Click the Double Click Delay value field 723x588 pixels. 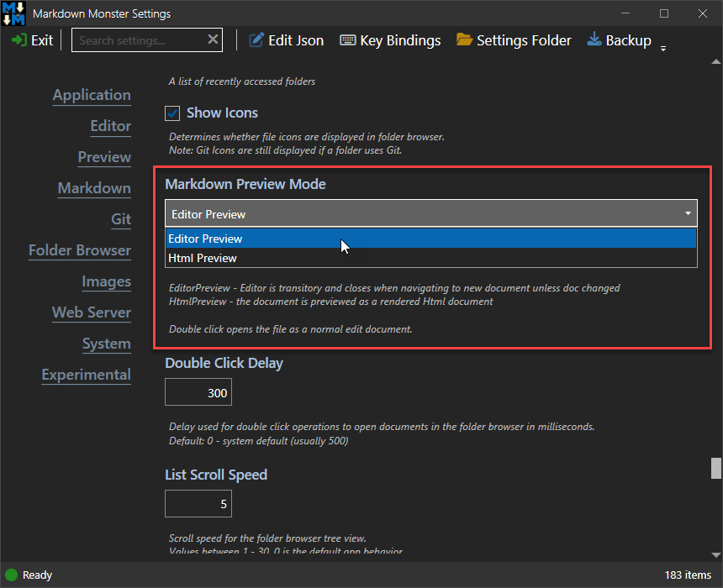pos(198,392)
